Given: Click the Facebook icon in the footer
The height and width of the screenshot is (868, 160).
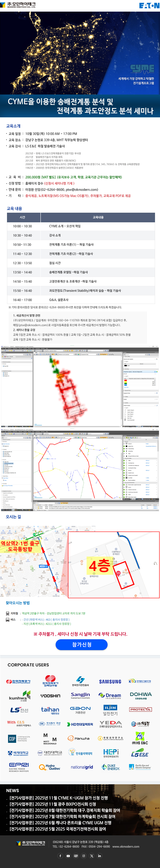Looking at the screenshot, I should click(x=60, y=856).
